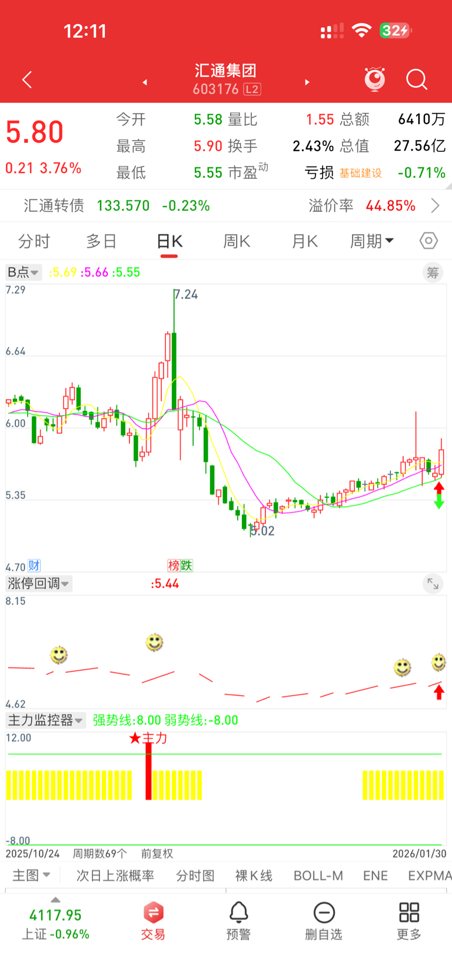This screenshot has height=980, width=452.
Task: Open 更多 more options grid
Action: tap(409, 921)
